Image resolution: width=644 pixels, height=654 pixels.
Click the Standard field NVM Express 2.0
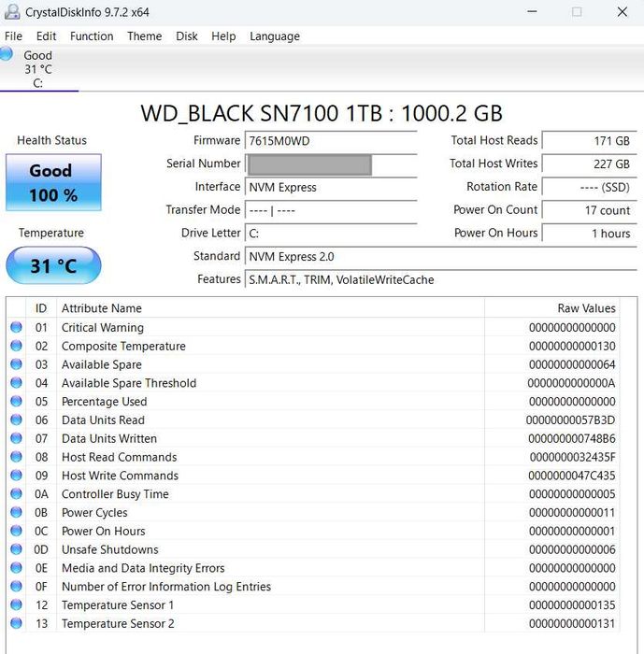(x=441, y=257)
